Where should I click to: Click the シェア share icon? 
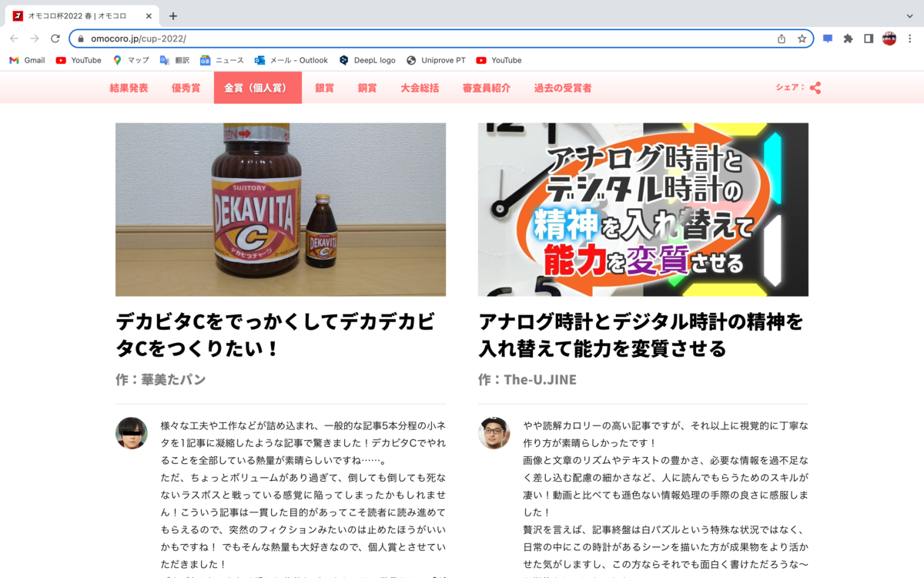click(815, 88)
